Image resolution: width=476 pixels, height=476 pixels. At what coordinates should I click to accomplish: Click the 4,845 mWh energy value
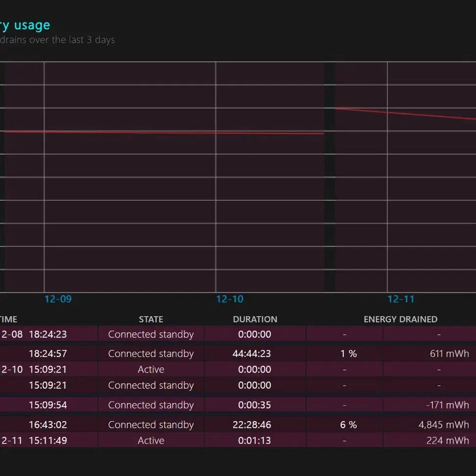coord(444,425)
